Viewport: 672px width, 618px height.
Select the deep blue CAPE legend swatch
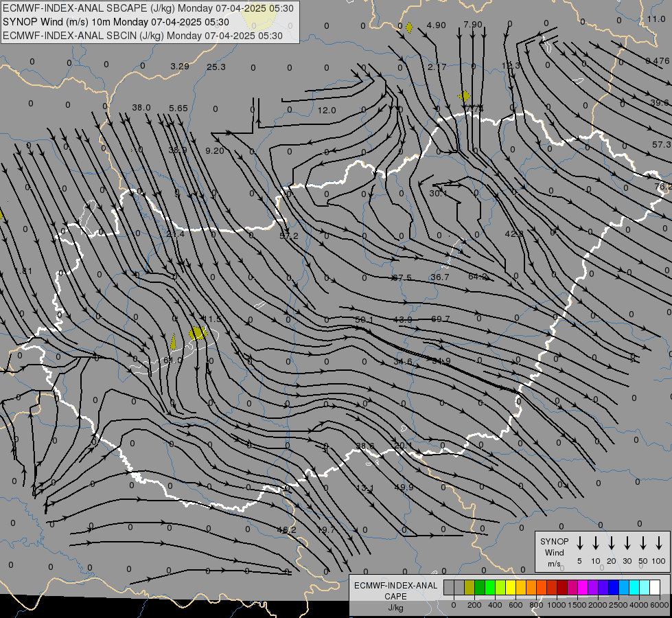click(614, 588)
